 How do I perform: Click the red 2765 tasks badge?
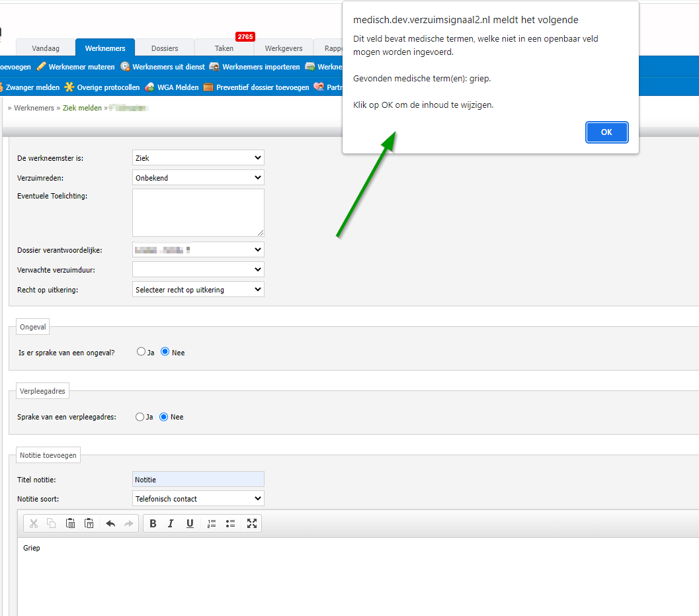coord(245,36)
